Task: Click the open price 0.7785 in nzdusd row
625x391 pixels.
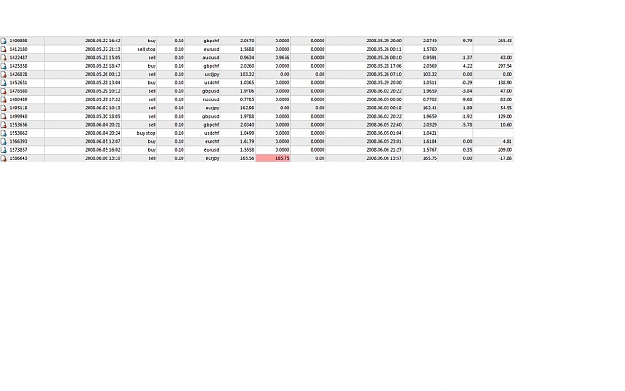Action: pos(248,100)
